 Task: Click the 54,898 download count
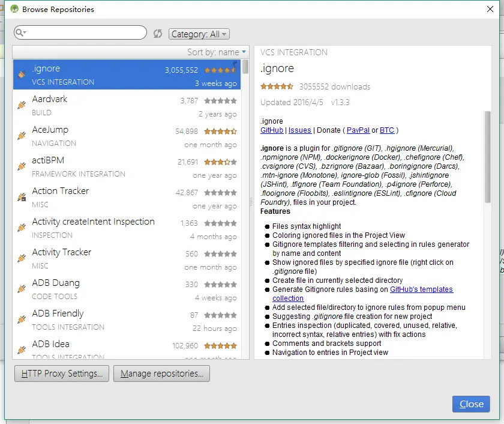tap(187, 132)
